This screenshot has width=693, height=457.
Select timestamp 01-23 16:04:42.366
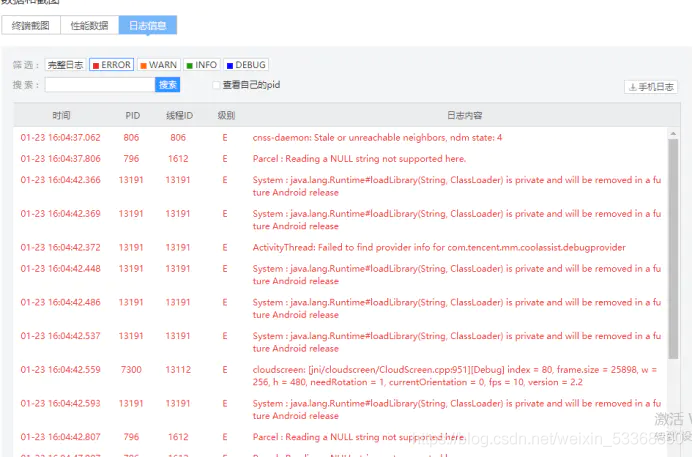click(61, 180)
